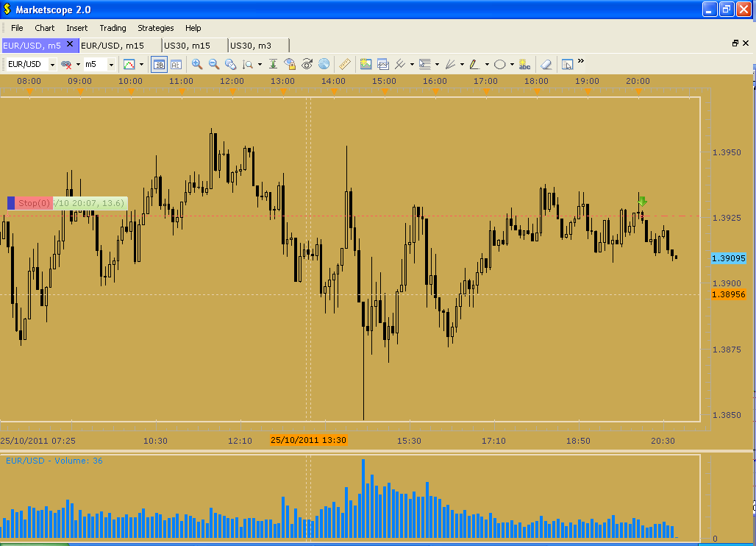Select the parallel lines channel tool

400,64
